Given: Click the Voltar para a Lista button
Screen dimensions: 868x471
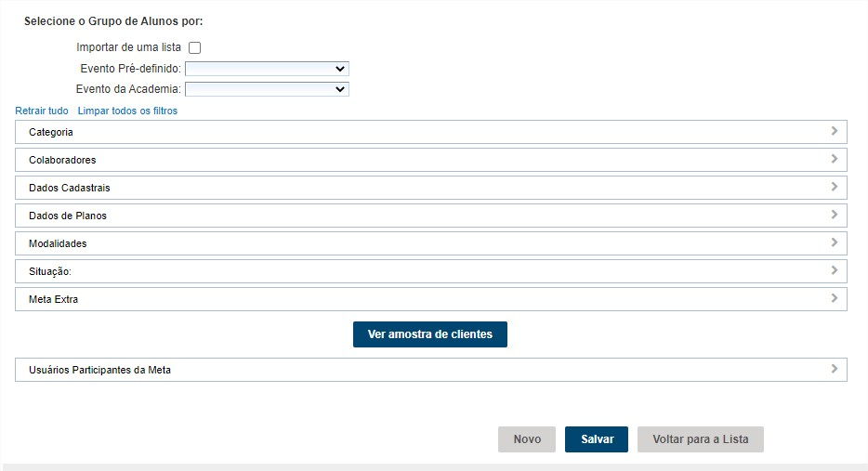Looking at the screenshot, I should [x=700, y=439].
